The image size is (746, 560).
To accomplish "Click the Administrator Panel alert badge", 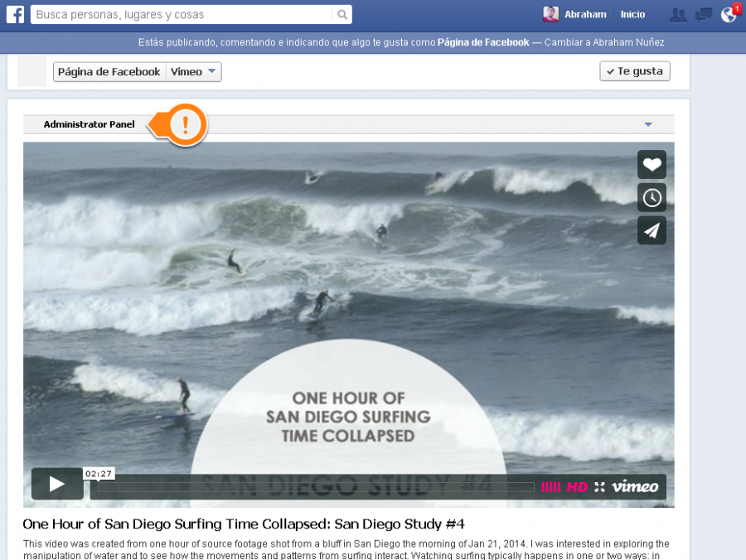I will [186, 124].
